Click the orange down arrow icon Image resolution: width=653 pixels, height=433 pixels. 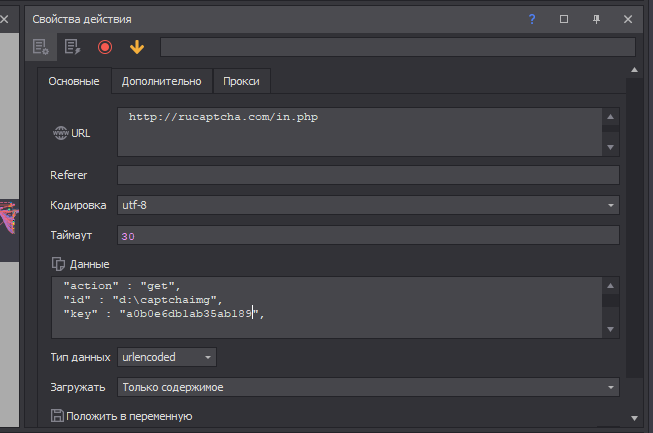[136, 47]
